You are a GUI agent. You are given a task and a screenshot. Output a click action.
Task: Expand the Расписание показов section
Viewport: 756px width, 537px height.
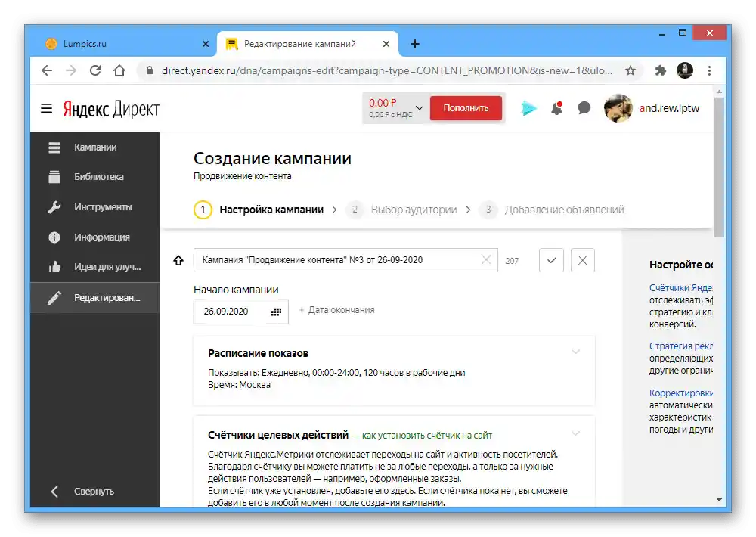(575, 352)
